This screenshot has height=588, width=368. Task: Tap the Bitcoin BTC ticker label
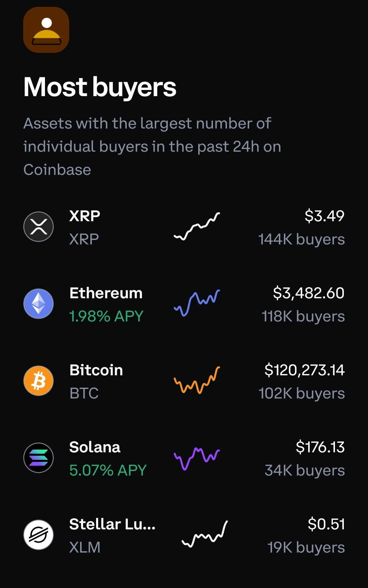[x=84, y=393]
